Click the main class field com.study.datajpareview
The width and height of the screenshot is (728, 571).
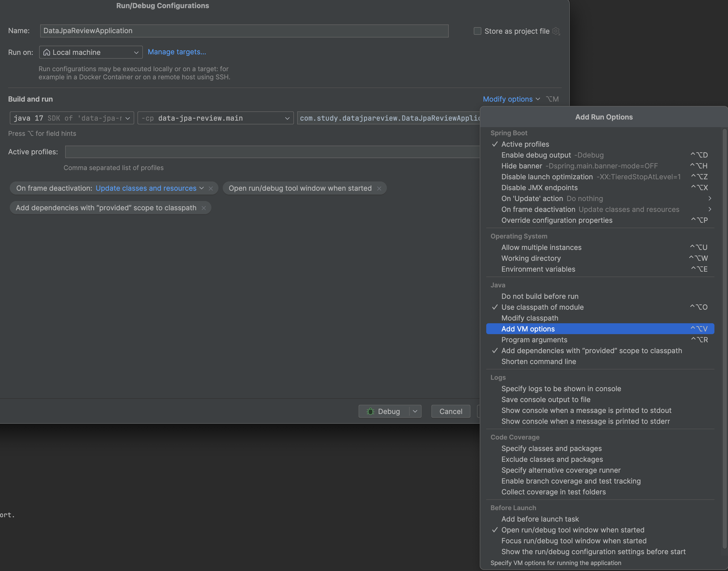(x=388, y=118)
